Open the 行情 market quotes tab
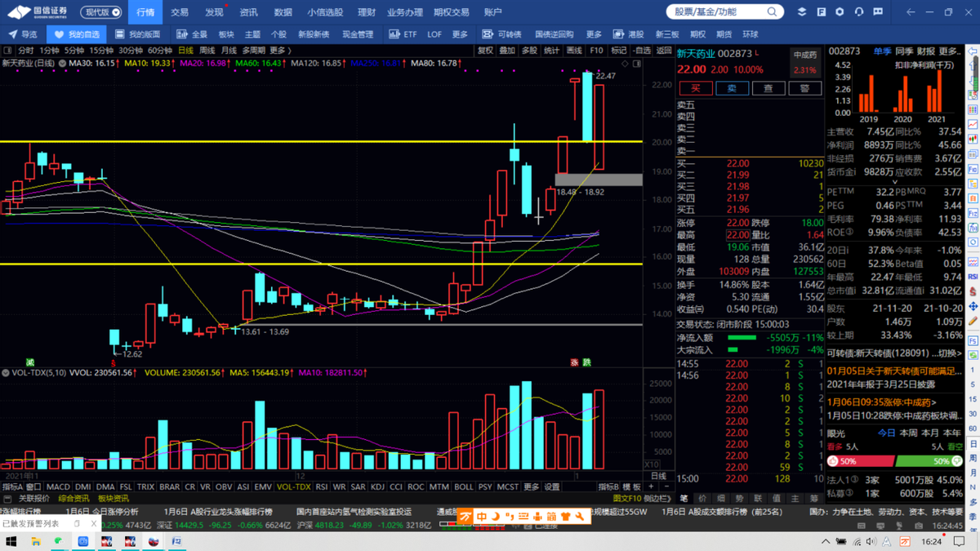The height and width of the screenshot is (551, 980). point(145,12)
